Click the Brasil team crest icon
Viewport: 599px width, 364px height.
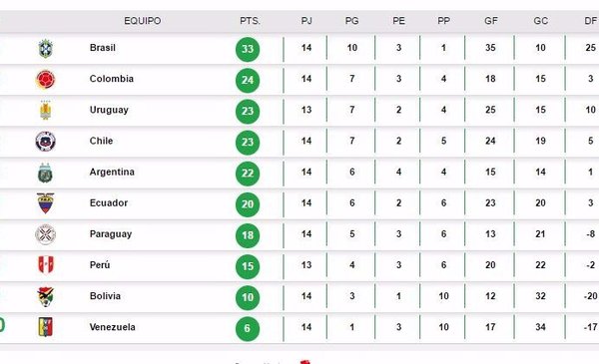coord(46,49)
